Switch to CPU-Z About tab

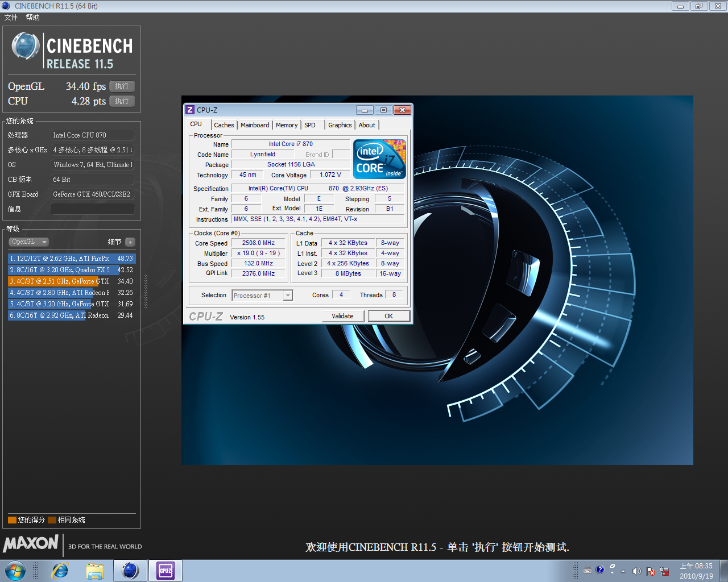[367, 125]
